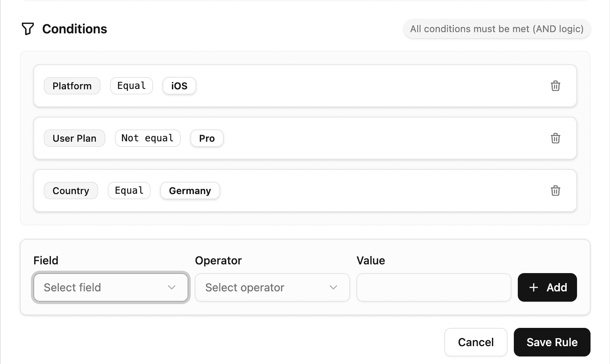The height and width of the screenshot is (364, 610).
Task: Click the Cancel button
Action: [476, 342]
